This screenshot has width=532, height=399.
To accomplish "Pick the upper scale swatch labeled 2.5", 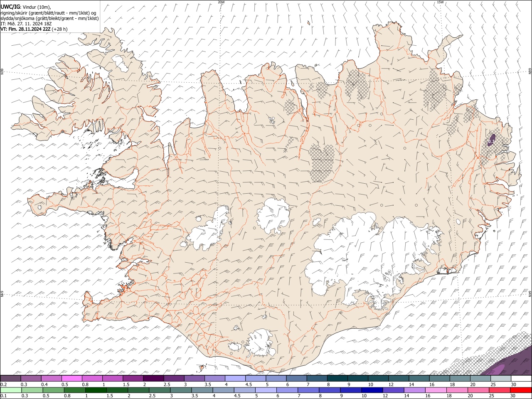I will click(174, 379).
